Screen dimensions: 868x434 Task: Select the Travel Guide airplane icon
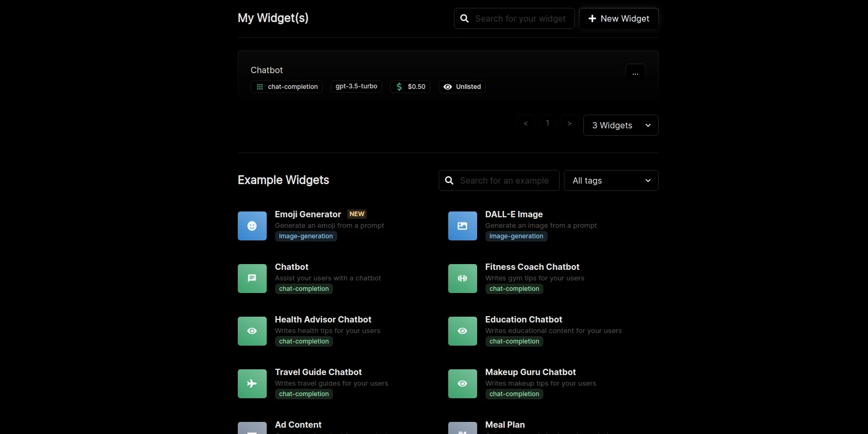[252, 383]
